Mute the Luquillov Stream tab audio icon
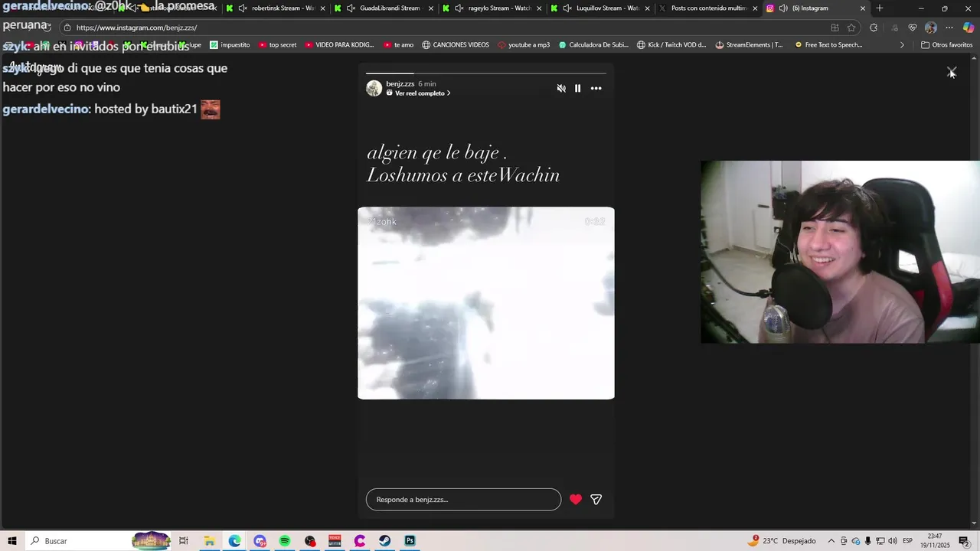 point(567,8)
